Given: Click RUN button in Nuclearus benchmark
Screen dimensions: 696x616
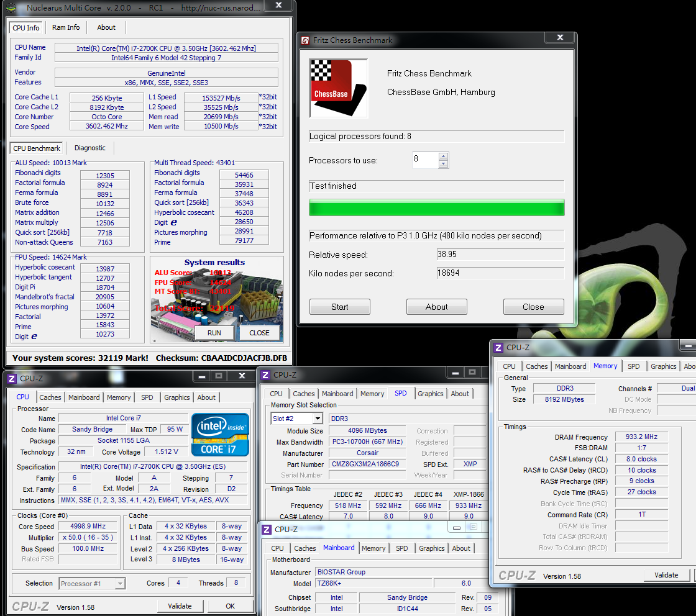Looking at the screenshot, I should click(x=214, y=333).
